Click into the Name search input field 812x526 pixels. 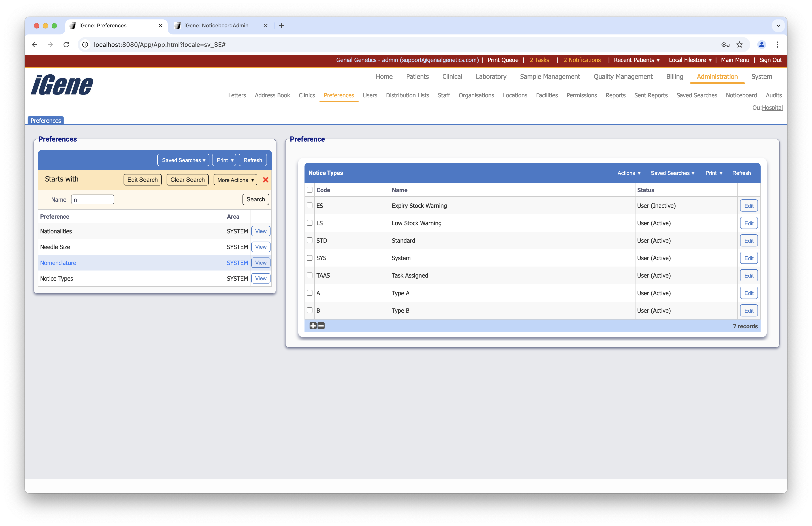(x=92, y=200)
